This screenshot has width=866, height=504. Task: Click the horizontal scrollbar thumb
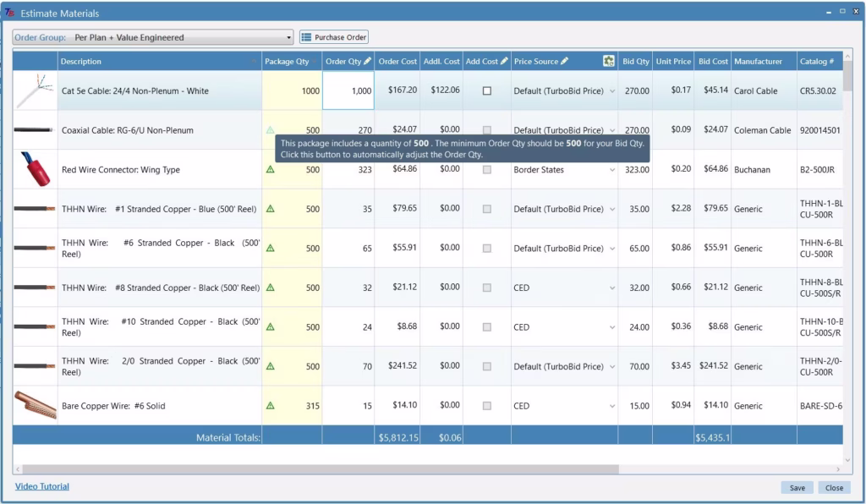click(321, 469)
